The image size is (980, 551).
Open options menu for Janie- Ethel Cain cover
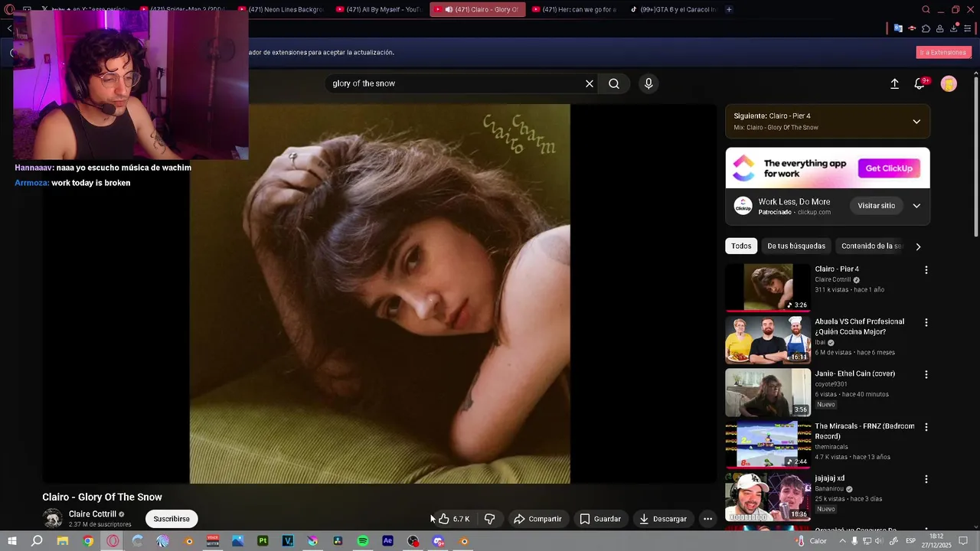(926, 375)
